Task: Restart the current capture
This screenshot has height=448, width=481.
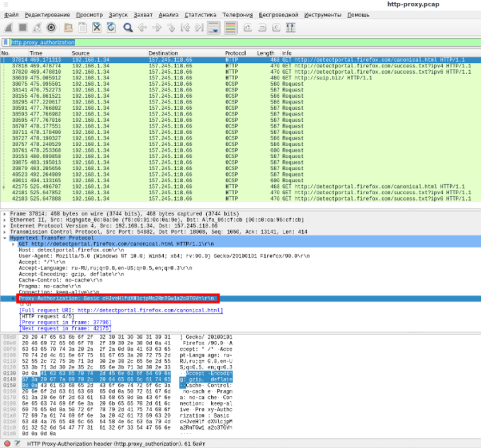Action: (x=37, y=28)
